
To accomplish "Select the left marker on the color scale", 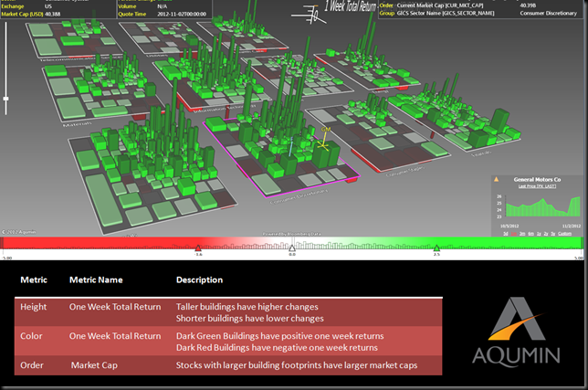I will (198, 248).
